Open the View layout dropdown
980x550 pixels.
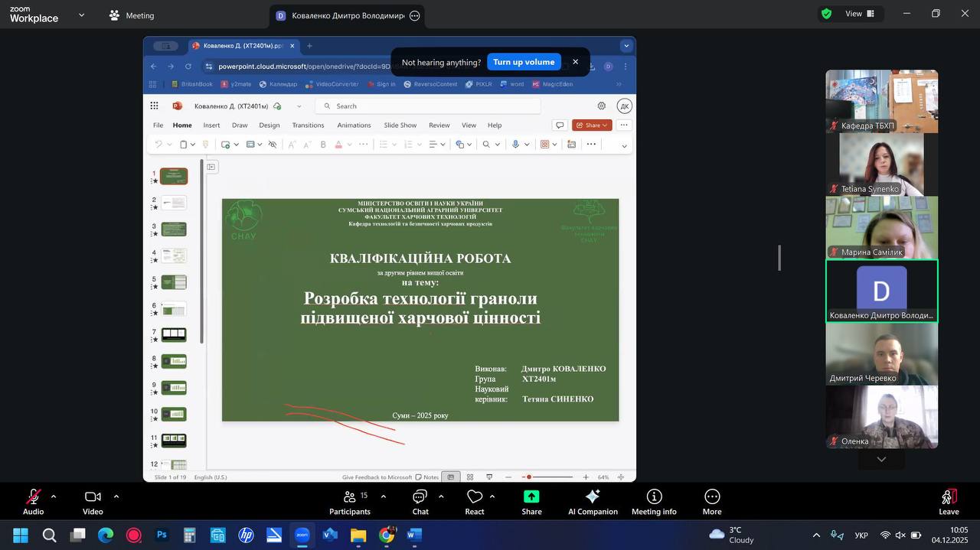(x=853, y=14)
